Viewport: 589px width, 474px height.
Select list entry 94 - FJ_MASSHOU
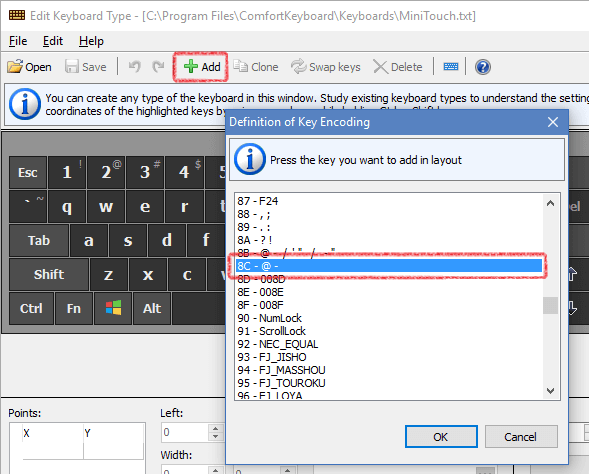click(389, 370)
